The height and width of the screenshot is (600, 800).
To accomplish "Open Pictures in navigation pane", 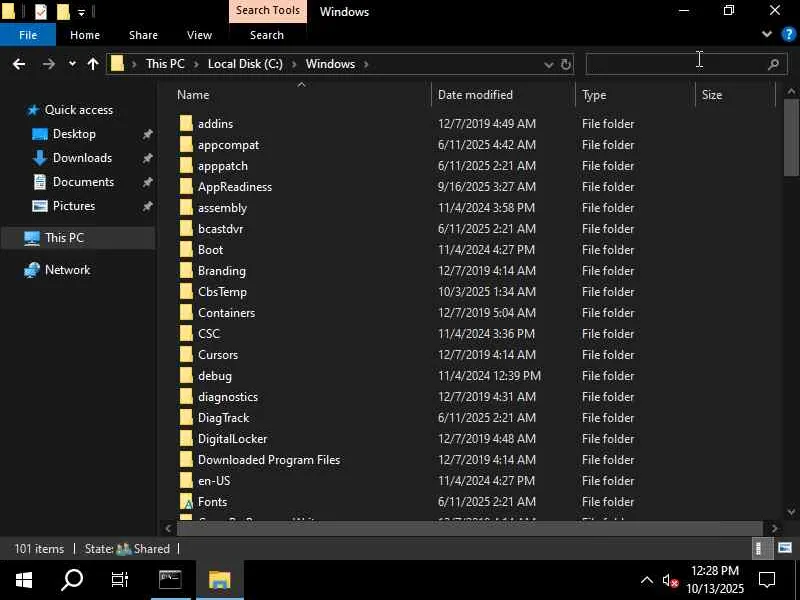I will point(73,206).
